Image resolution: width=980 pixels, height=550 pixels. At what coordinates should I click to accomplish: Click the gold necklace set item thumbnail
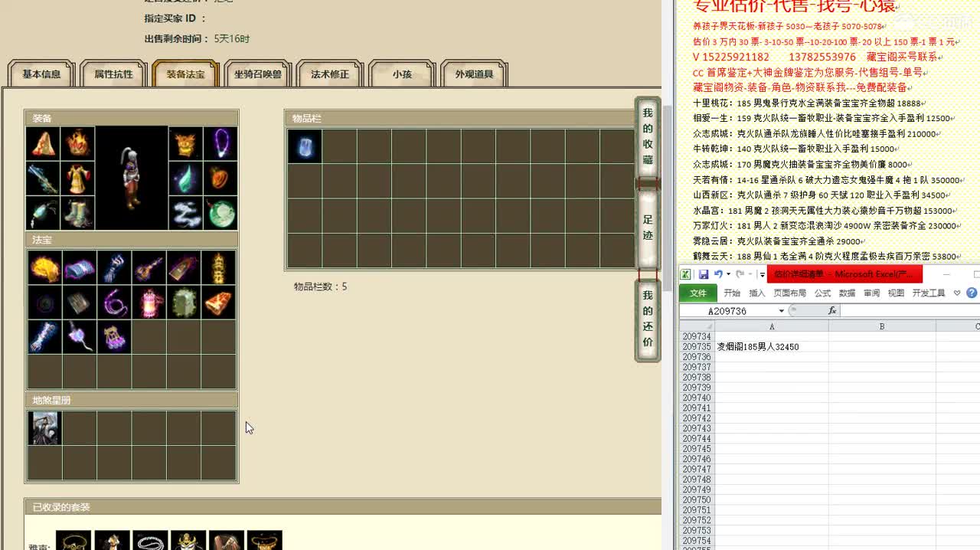click(x=73, y=540)
